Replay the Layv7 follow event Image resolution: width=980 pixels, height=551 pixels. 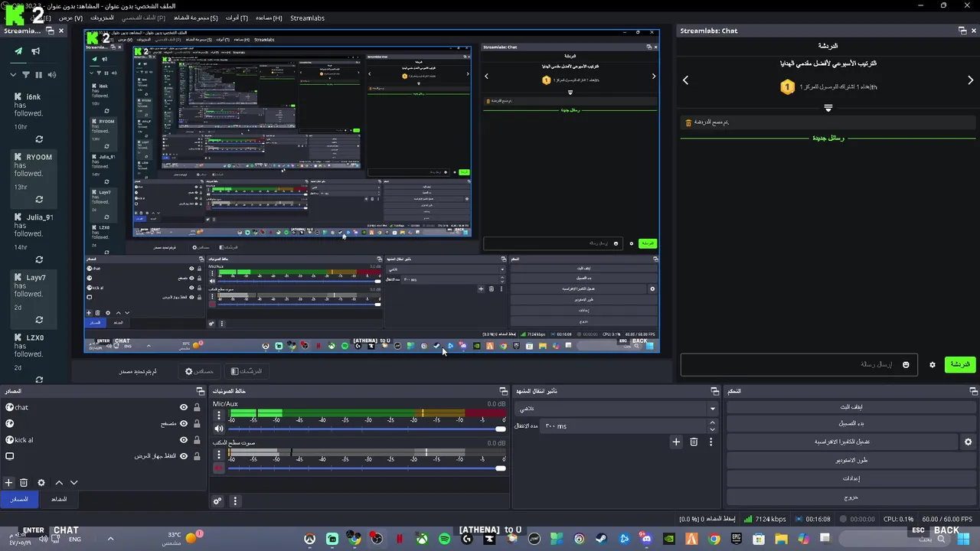click(39, 320)
